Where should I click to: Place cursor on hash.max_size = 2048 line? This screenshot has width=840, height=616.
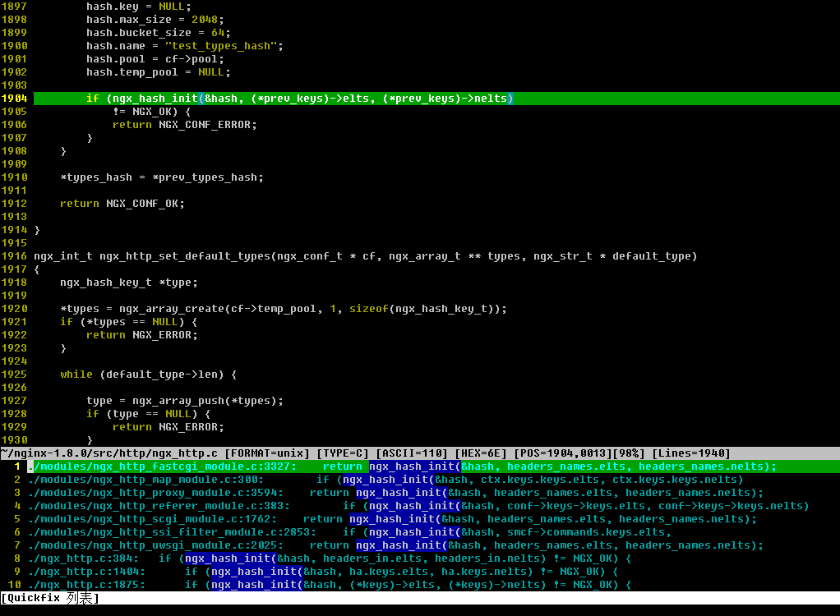point(155,20)
